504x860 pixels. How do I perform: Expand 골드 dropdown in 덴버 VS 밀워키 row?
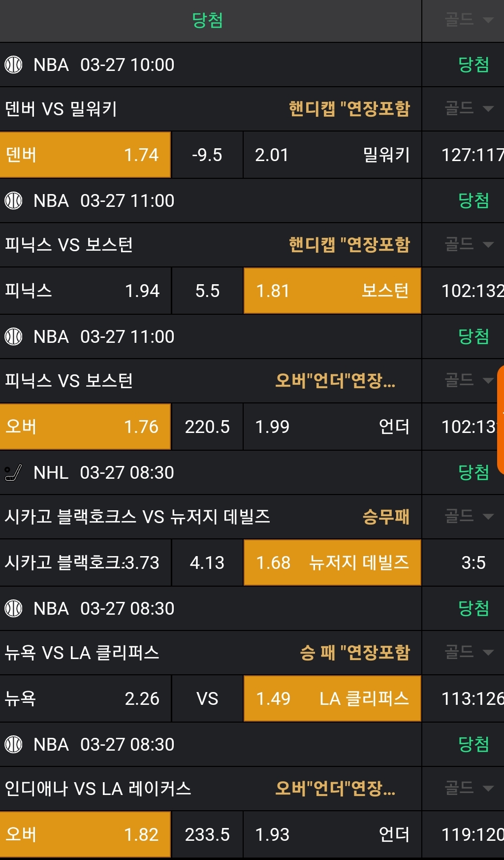468,108
